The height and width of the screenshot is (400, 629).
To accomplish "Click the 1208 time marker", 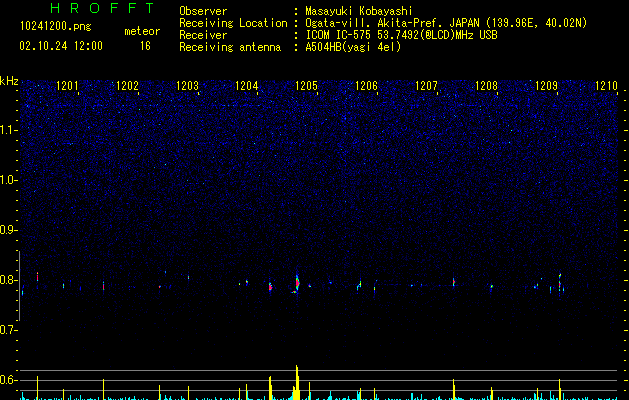I will (486, 86).
